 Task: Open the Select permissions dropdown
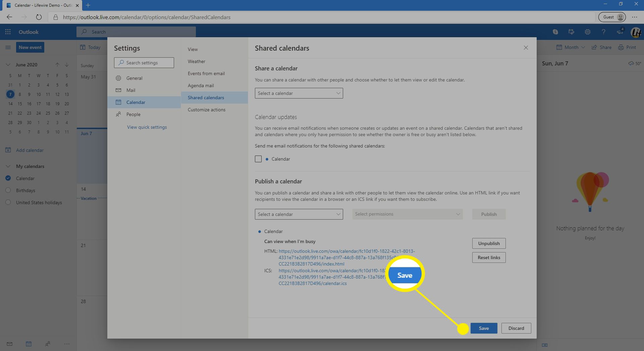[x=408, y=214]
